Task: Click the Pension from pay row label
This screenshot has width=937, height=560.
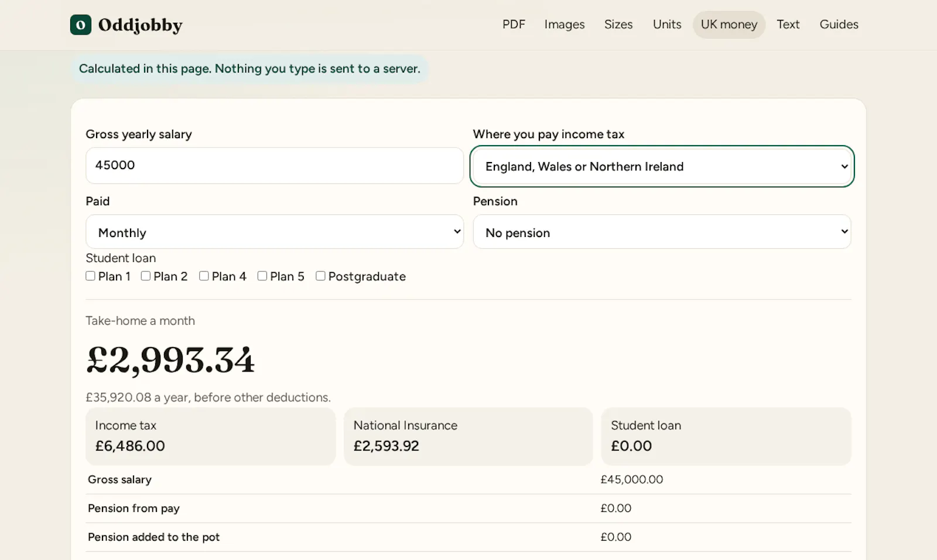Action: click(134, 508)
